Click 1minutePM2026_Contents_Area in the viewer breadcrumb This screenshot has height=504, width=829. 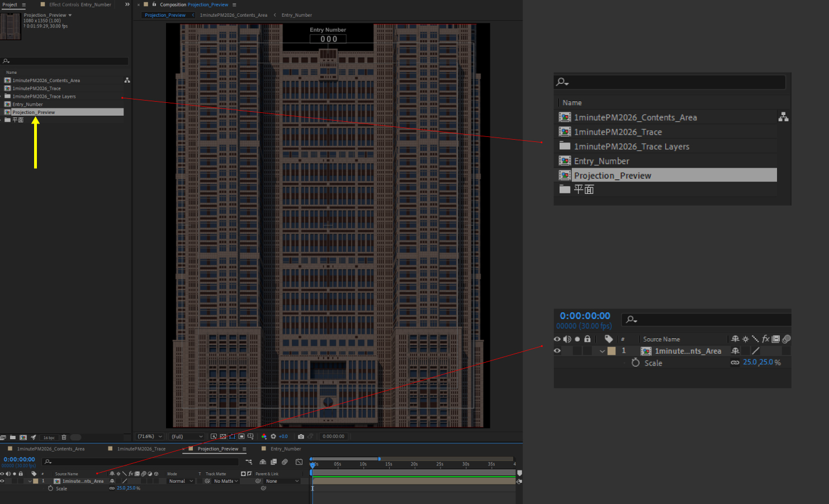[x=233, y=15]
